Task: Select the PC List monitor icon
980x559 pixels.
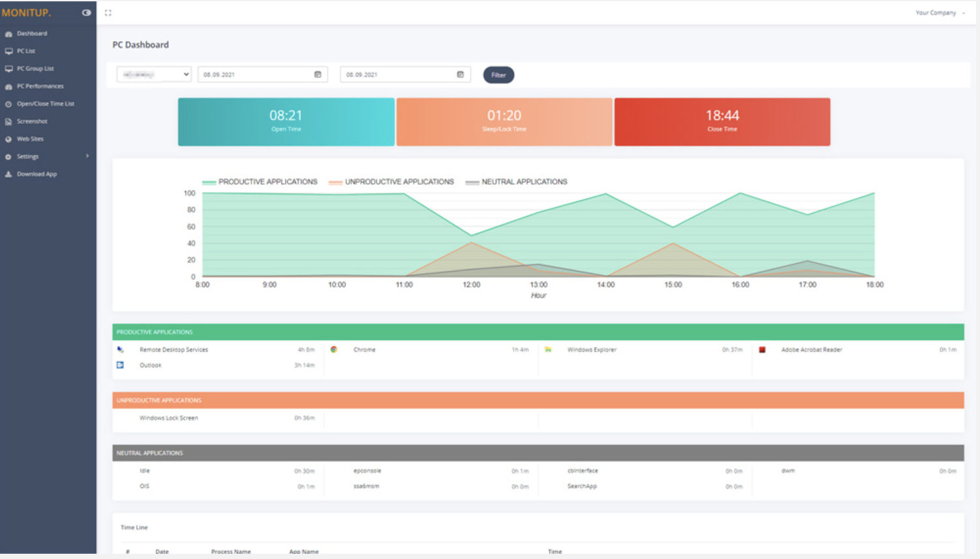Action: point(9,50)
